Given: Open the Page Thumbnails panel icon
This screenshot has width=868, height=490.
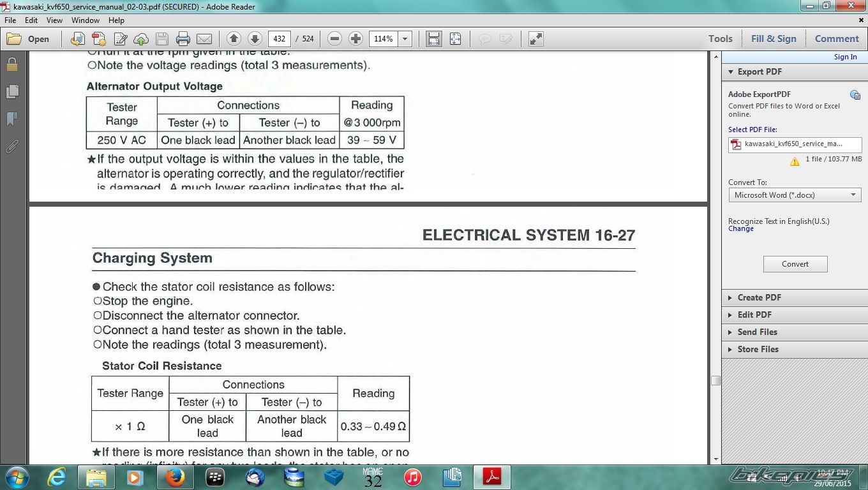Looking at the screenshot, I should 11,92.
